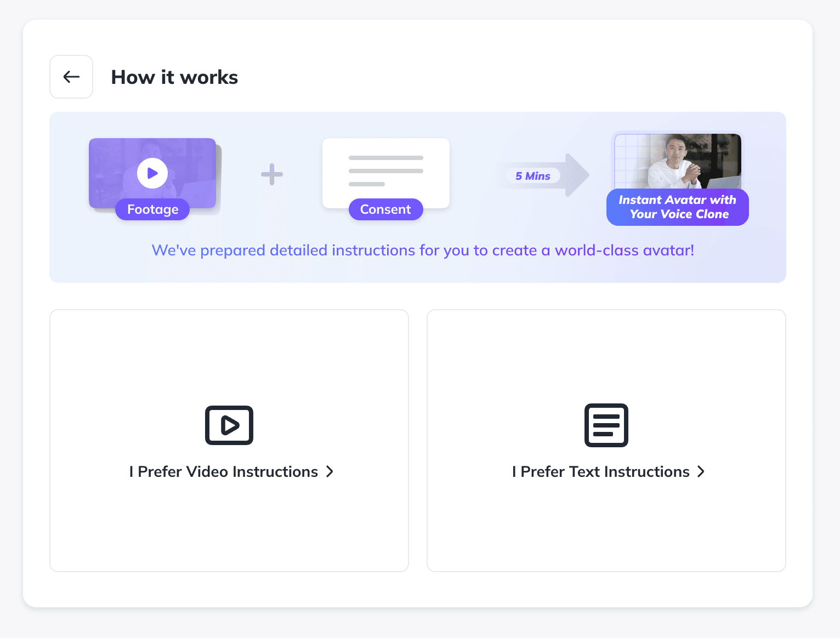Click the arrowhead right of 5 Mins
The height and width of the screenshot is (638, 840).
[577, 175]
